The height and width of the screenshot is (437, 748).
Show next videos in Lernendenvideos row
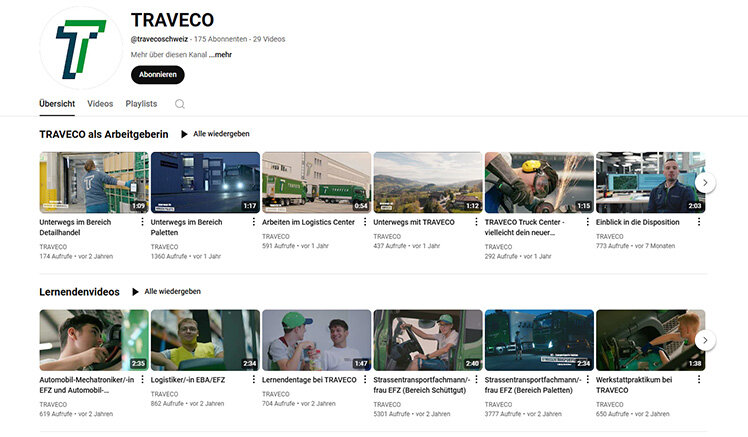[705, 340]
